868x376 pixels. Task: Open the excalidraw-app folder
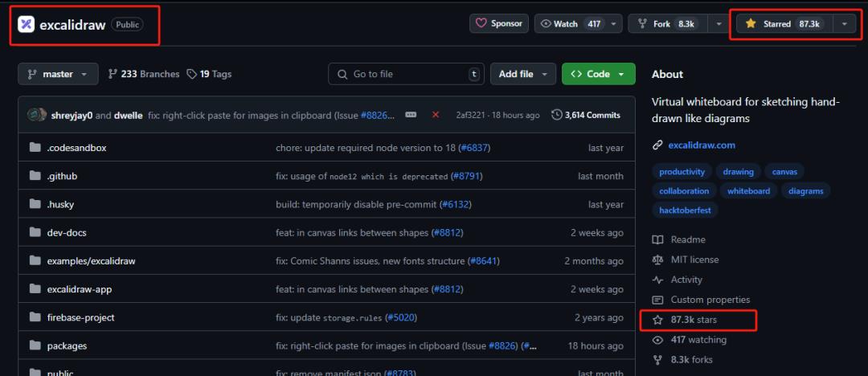(80, 289)
